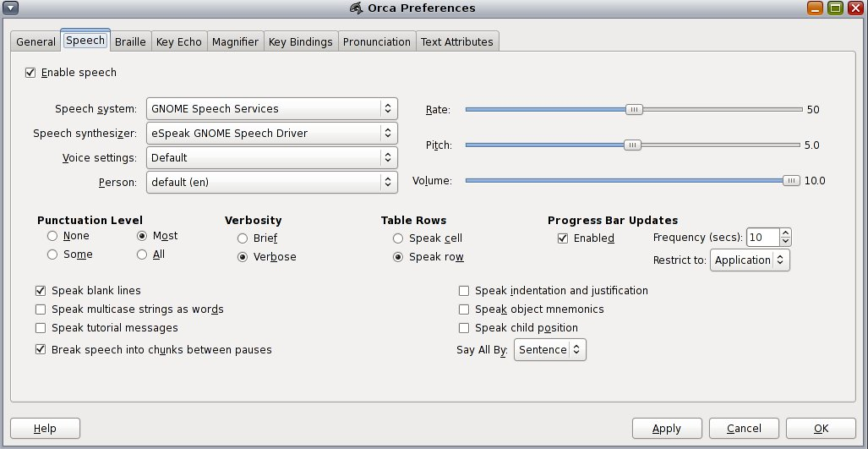The width and height of the screenshot is (868, 449).
Task: Open the window menu icon in title bar
Action: (10, 8)
